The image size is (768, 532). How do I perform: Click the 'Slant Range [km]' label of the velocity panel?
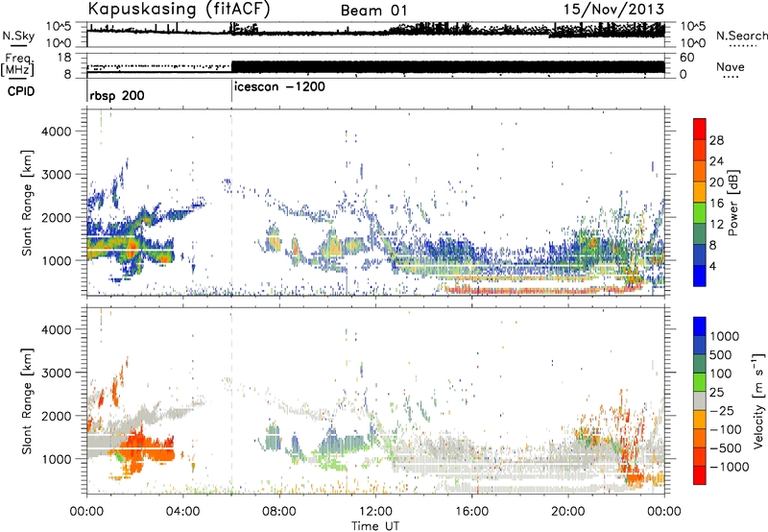(27, 400)
